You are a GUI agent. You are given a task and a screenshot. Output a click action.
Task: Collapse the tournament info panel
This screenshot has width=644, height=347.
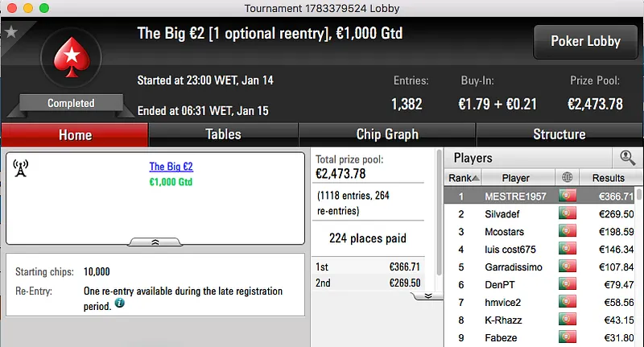pyautogui.click(x=155, y=241)
